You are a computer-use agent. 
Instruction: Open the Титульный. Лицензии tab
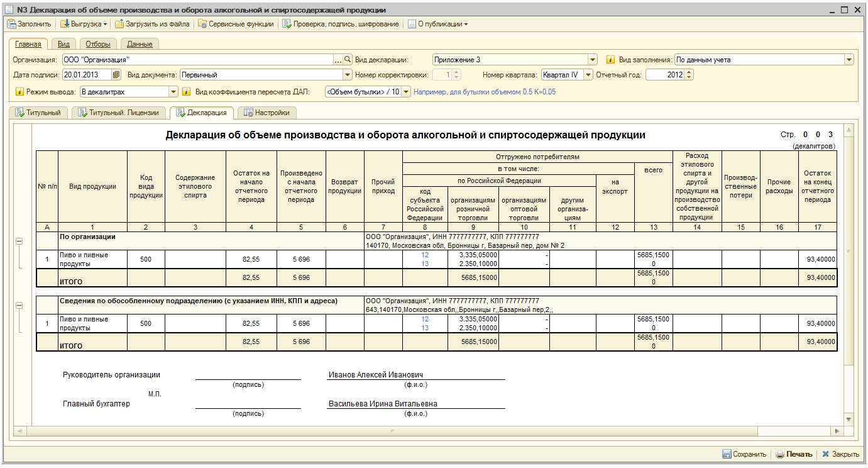click(119, 113)
